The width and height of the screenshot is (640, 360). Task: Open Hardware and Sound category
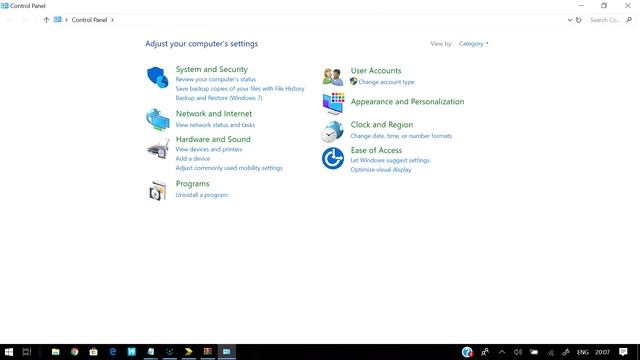pos(213,139)
